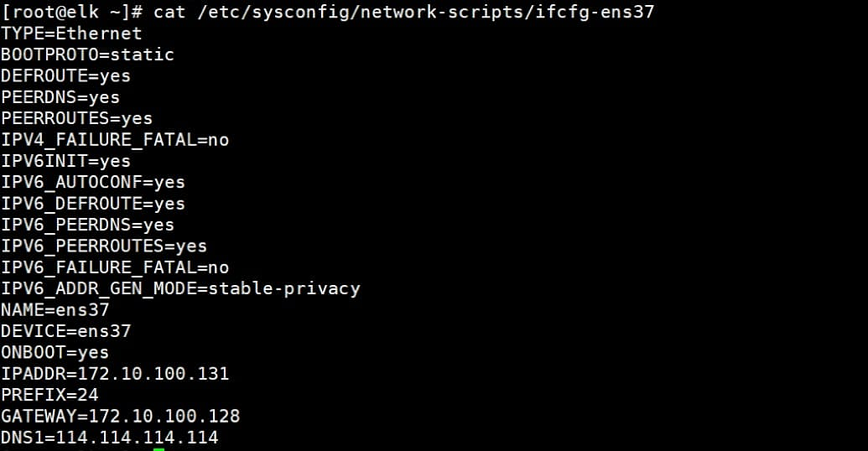
Task: Click the IPV6INIT=yes line
Action: 65,161
